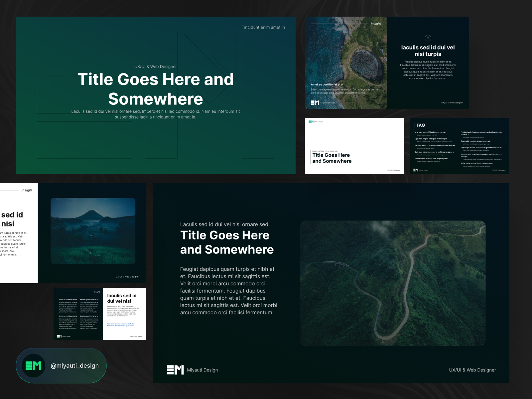Click the white title slide preview
Screen dimensions: 532x399
click(x=355, y=146)
